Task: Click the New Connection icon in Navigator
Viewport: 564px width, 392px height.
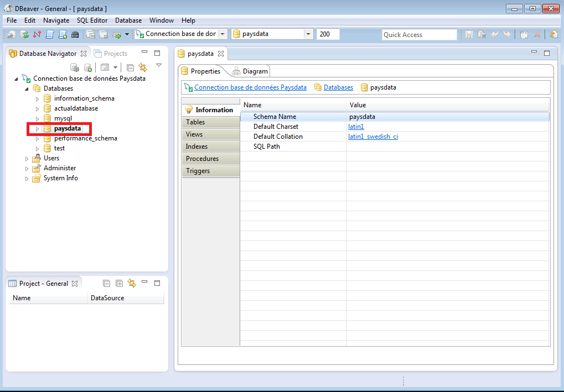Action: (x=88, y=67)
